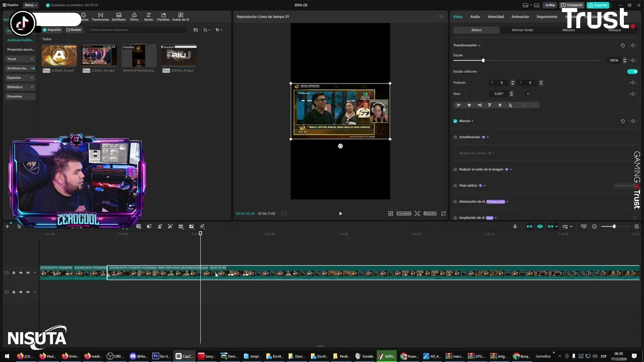The width and height of the screenshot is (644, 362).
Task: Click the align top icon
Action: click(x=490, y=105)
